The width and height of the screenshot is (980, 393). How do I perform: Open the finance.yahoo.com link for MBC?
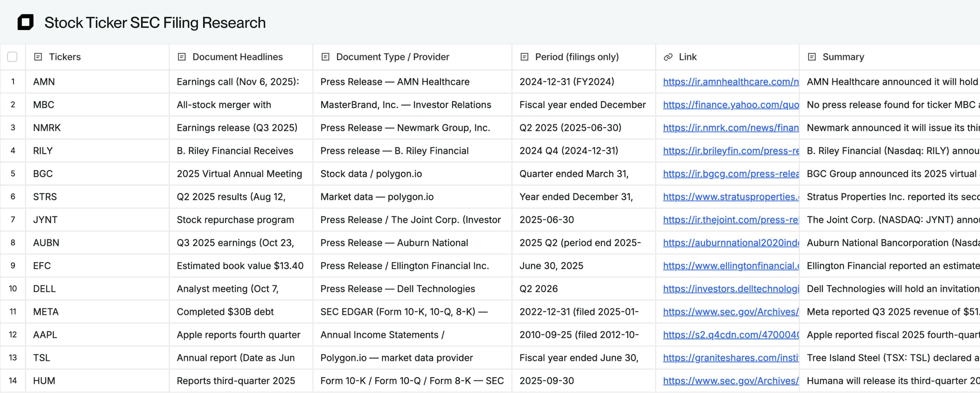click(x=730, y=105)
